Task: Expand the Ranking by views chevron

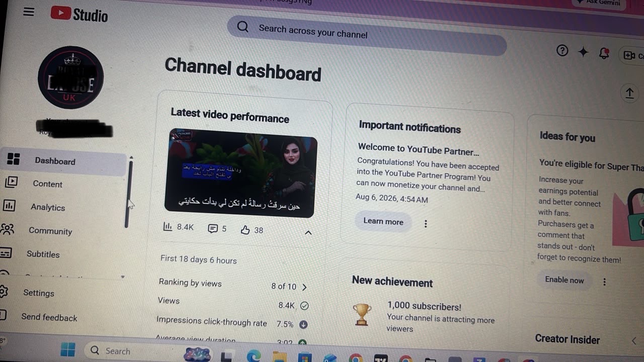Action: pos(304,287)
